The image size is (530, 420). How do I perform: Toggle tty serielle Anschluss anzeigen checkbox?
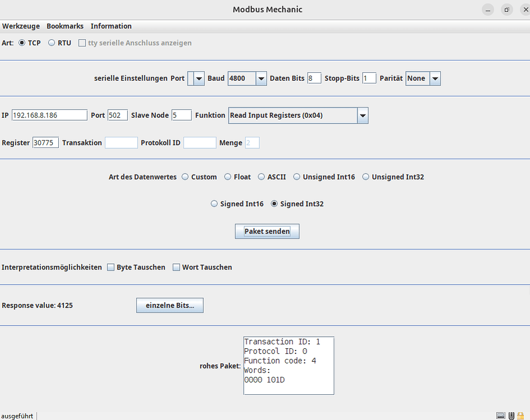pyautogui.click(x=82, y=43)
